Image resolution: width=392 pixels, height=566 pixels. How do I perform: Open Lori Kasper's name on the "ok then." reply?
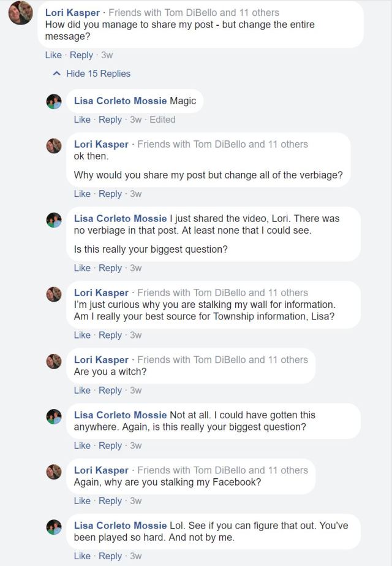101,145
